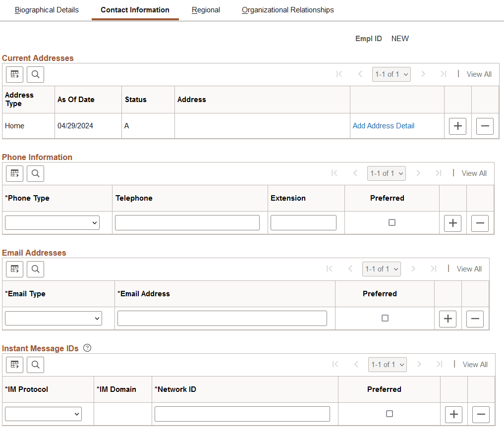The image size is (504, 433).
Task: Open the help icon beside Instant Message IDs
Action: [x=87, y=348]
